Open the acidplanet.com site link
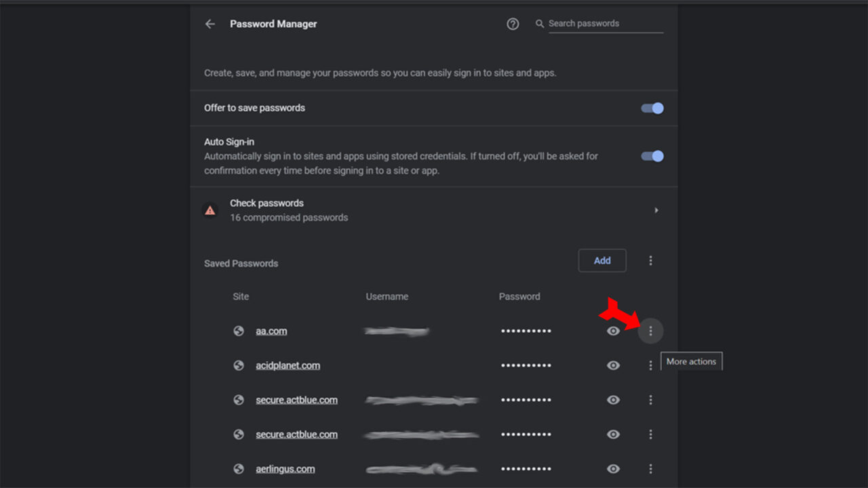Viewport: 868px width, 488px height. coord(288,365)
